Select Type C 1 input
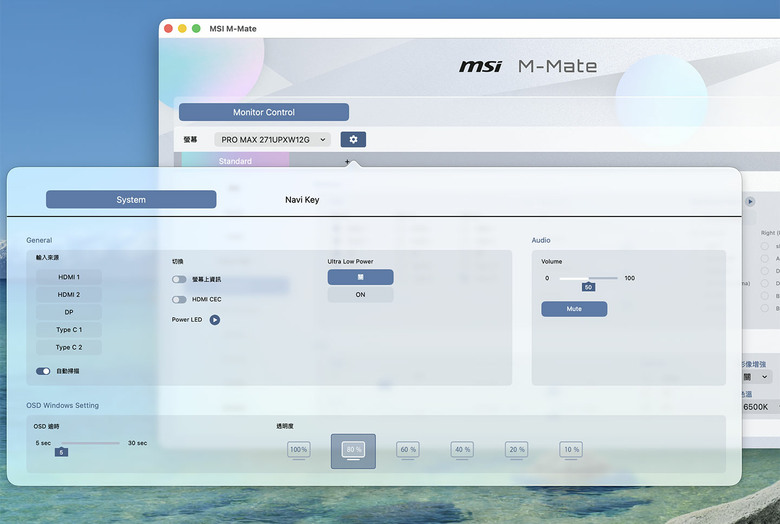Screen dimensions: 780x524 (69, 330)
